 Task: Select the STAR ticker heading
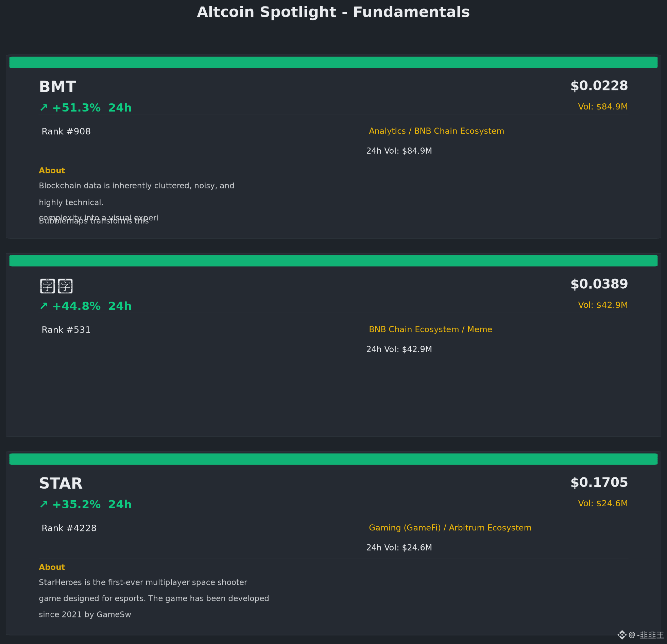pos(61,484)
